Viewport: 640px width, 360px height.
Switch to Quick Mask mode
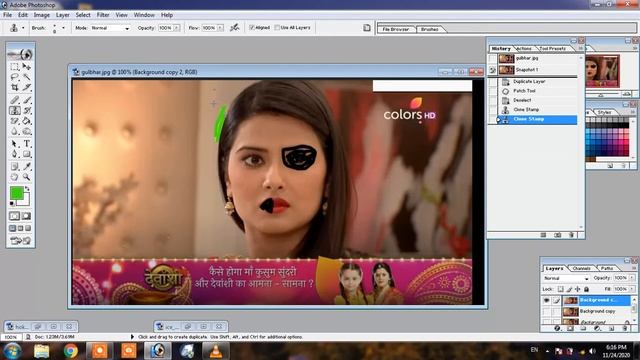[27, 216]
